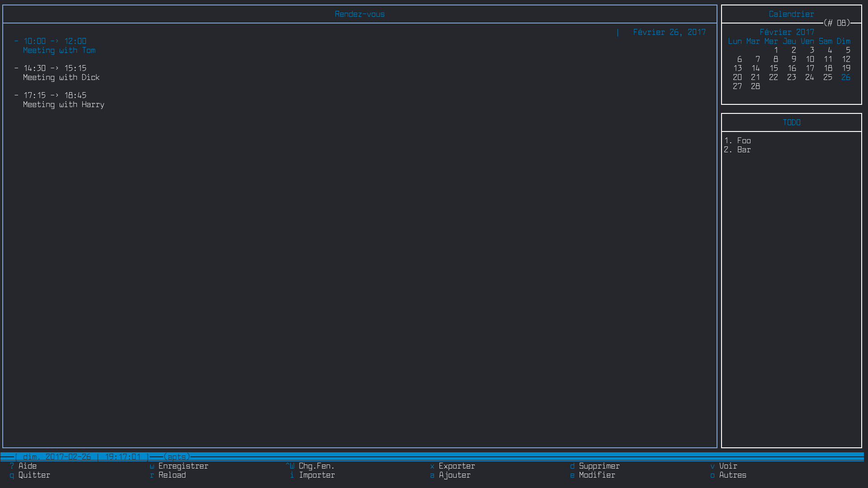
Task: Click the Rendez-vous panel title
Action: 359,14
